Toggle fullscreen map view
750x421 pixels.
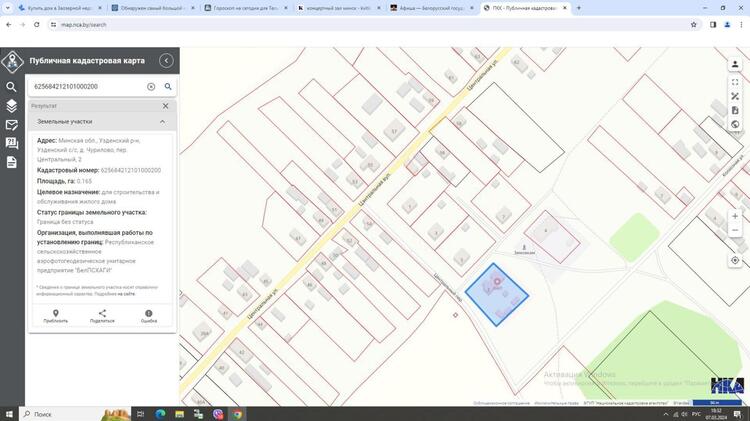pos(735,82)
